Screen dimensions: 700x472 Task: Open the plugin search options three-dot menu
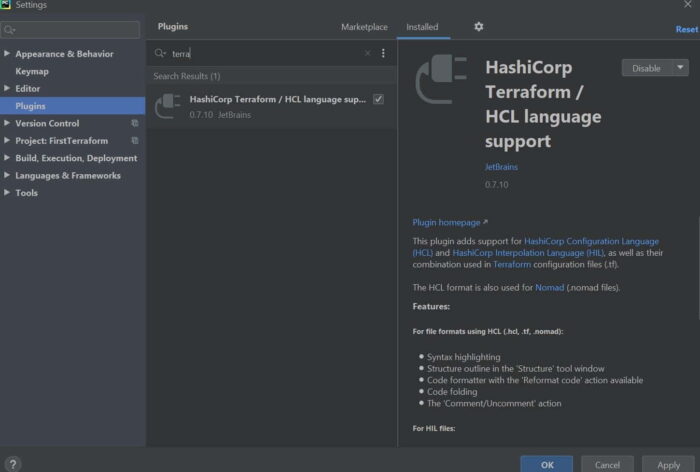(383, 53)
